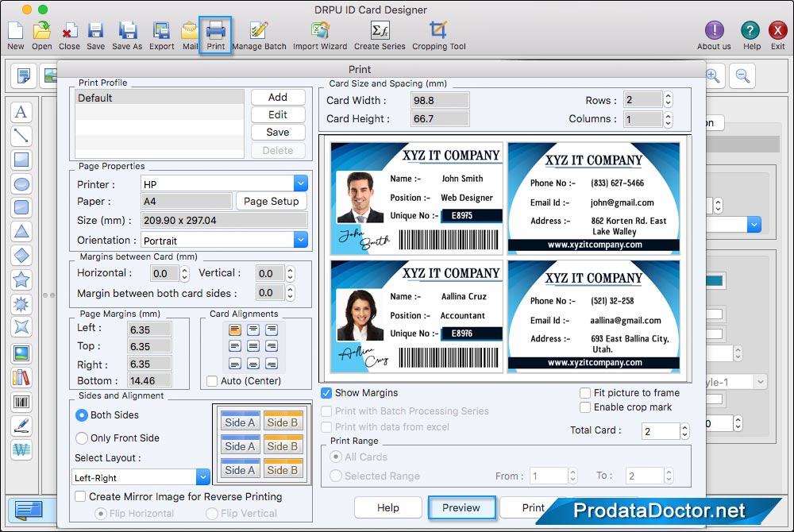Select the Star shape tool
Screen dimensions: 794x532
point(21,279)
